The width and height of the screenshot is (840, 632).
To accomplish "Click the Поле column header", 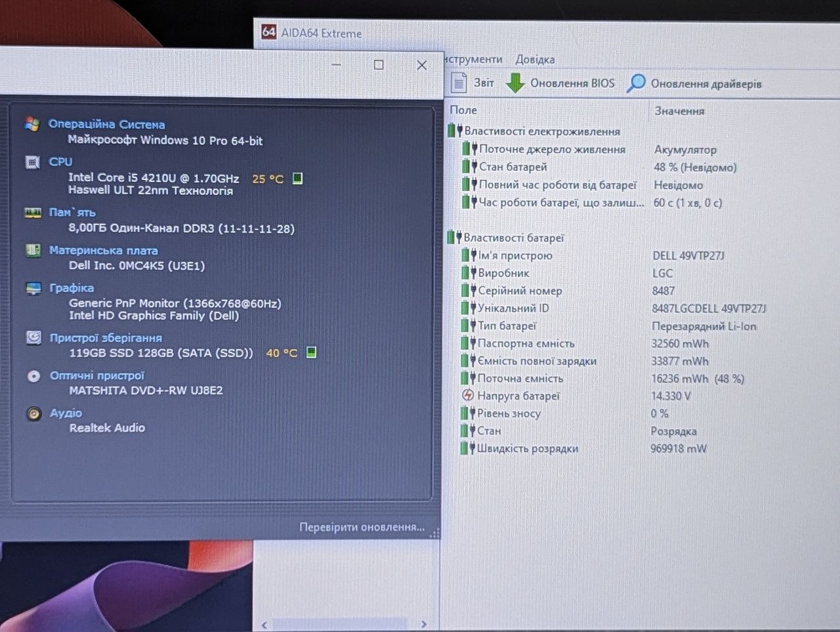I will [463, 110].
